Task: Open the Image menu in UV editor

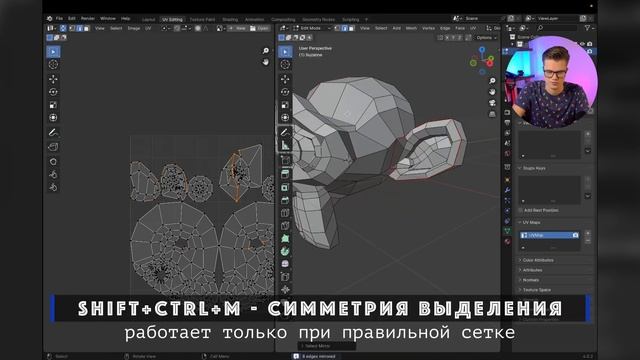Action: coord(134,28)
